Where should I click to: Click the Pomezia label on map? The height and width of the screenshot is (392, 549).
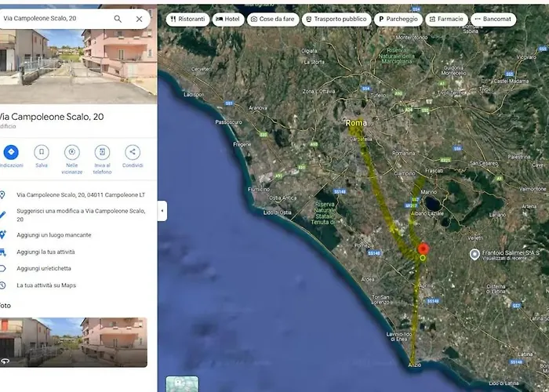(x=362, y=245)
